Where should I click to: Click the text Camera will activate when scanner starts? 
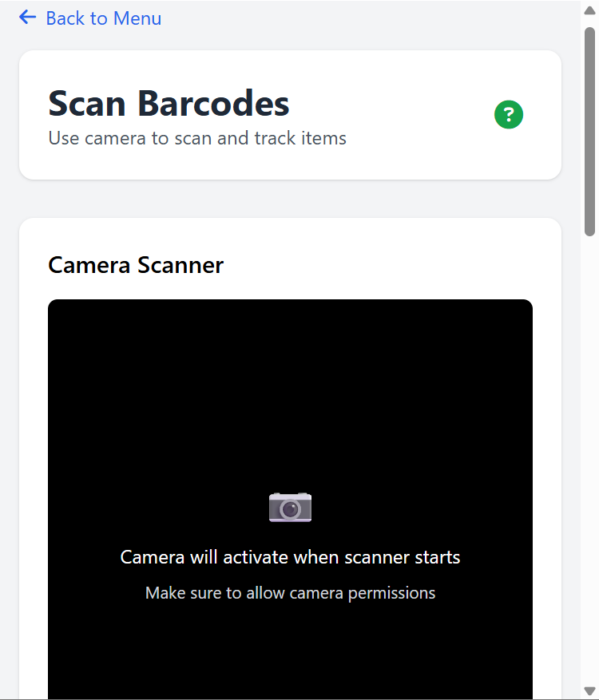point(290,556)
